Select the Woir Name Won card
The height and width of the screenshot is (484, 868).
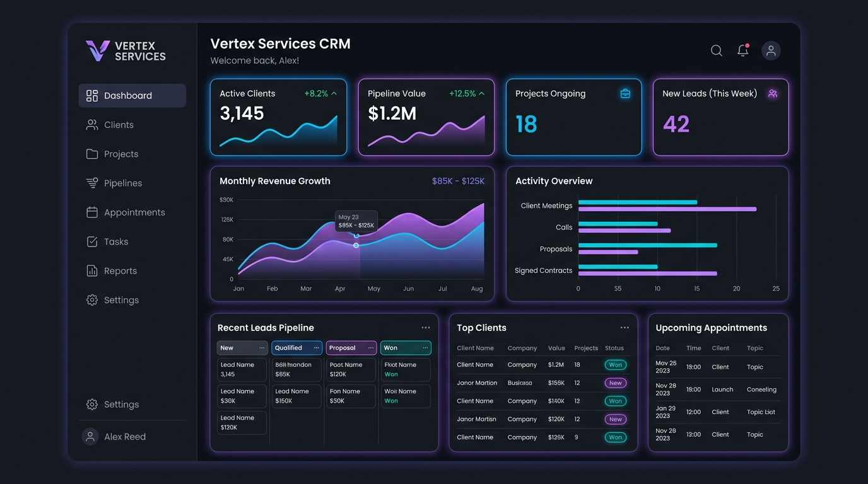click(406, 396)
